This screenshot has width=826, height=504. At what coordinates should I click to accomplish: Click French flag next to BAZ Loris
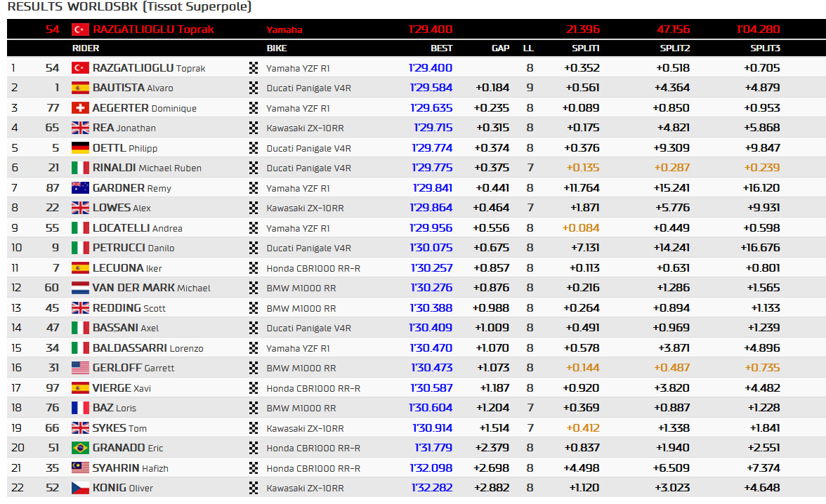80,408
